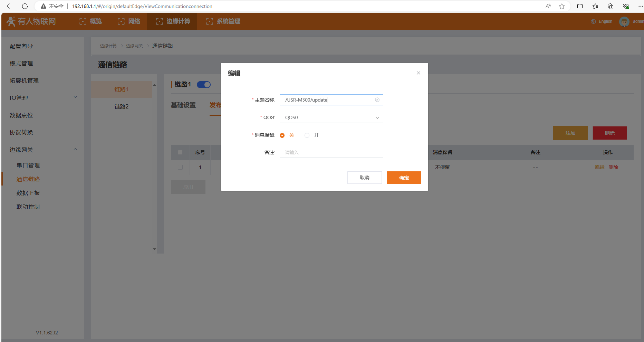The width and height of the screenshot is (644, 342).
Task: Click the 有人物联网 logo
Action: (31, 21)
